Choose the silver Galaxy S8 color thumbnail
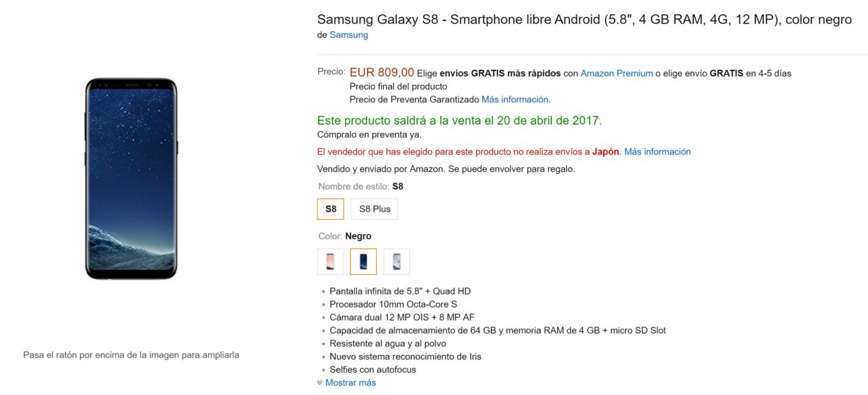The width and height of the screenshot is (868, 395). pos(397,261)
